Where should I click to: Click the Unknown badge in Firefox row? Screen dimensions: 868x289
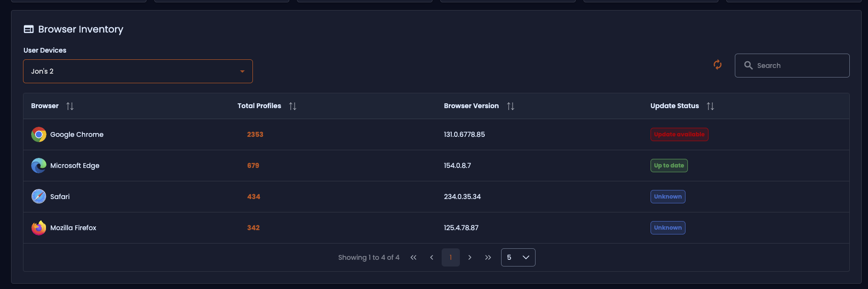668,228
